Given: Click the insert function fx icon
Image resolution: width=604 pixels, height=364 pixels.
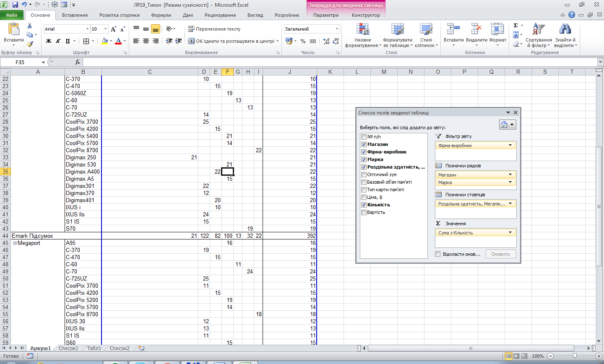Looking at the screenshot, I should (x=78, y=62).
